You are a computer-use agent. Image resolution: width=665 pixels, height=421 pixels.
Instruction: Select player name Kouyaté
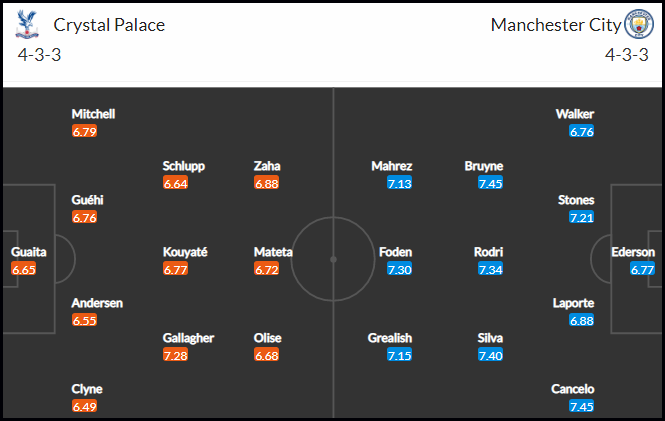185,252
